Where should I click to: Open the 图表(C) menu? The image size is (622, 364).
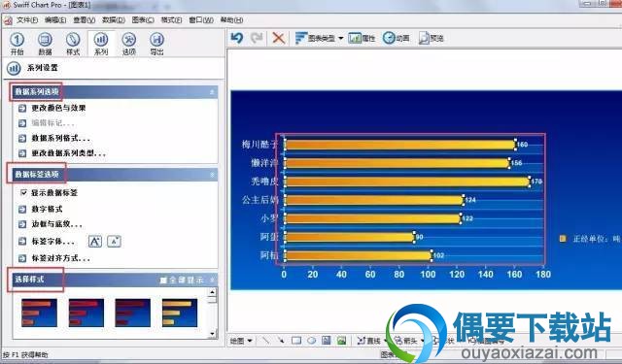point(143,19)
